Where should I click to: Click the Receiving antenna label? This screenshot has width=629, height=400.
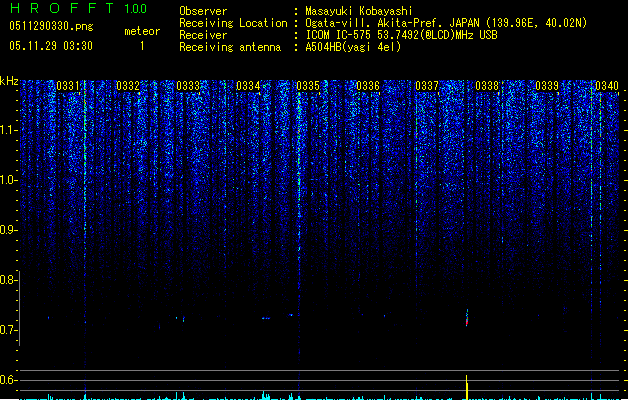pyautogui.click(x=230, y=47)
